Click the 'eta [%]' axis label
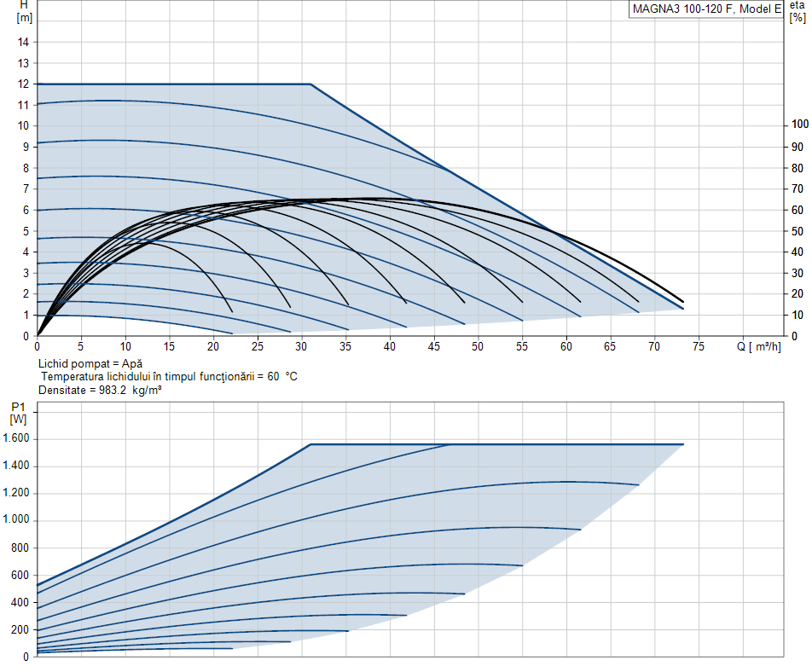812x672 pixels. click(x=797, y=11)
